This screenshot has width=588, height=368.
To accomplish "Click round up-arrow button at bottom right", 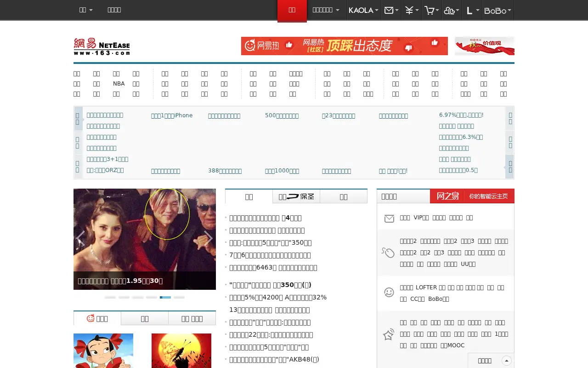I will pos(507,361).
